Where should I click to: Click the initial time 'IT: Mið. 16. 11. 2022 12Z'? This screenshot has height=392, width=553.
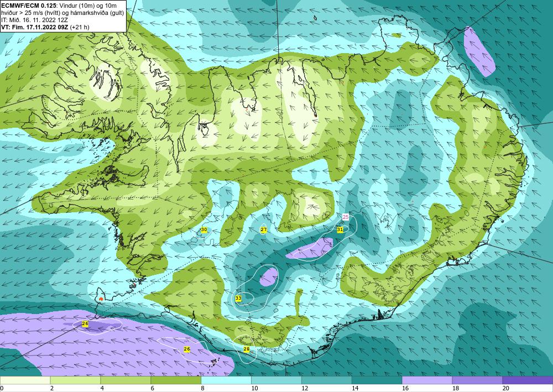click(x=34, y=20)
